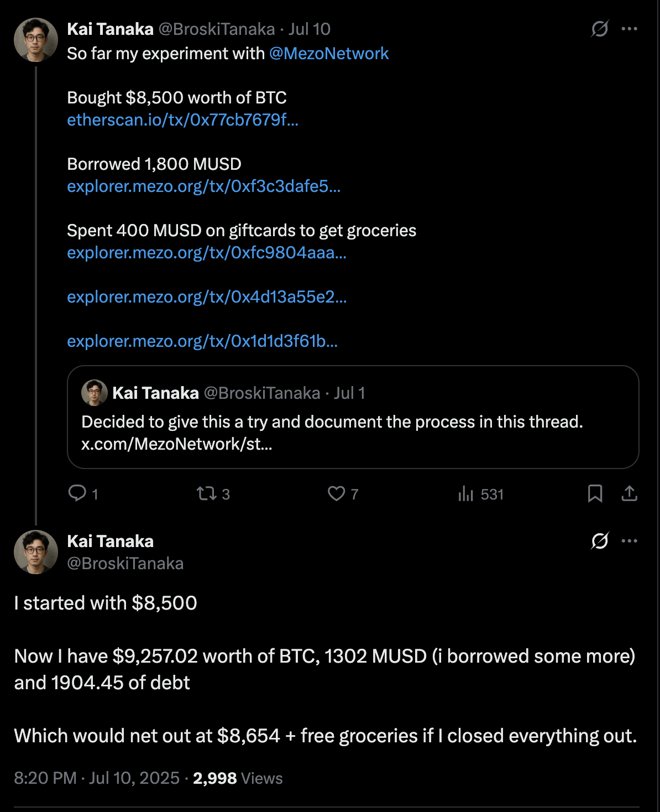
Task: Open explorer link for 0xfc9804aaa transaction
Action: coord(207,253)
